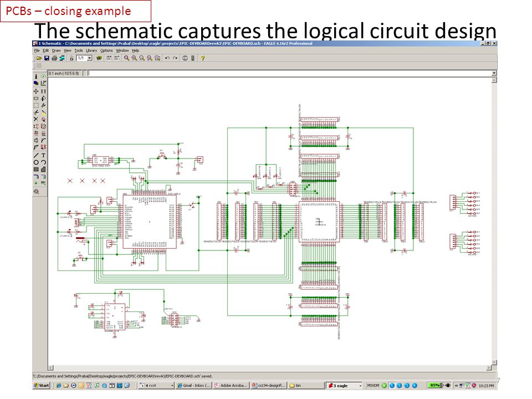This screenshot has width=532, height=399.
Task: Select the Arc tool
Action: 43,162
